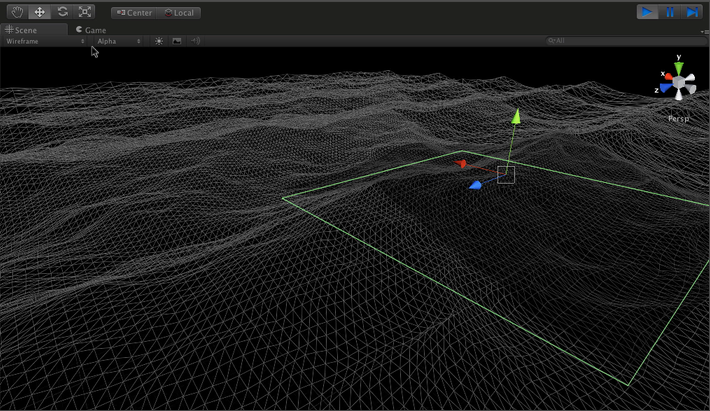This screenshot has height=411, width=710.
Task: Click the move gizmo center square handle
Action: point(506,175)
